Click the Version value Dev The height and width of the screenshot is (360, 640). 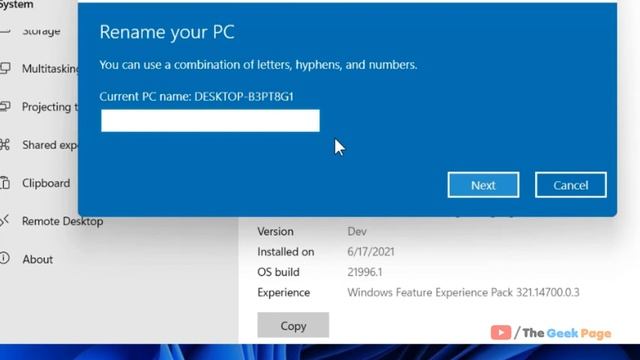pyautogui.click(x=357, y=231)
